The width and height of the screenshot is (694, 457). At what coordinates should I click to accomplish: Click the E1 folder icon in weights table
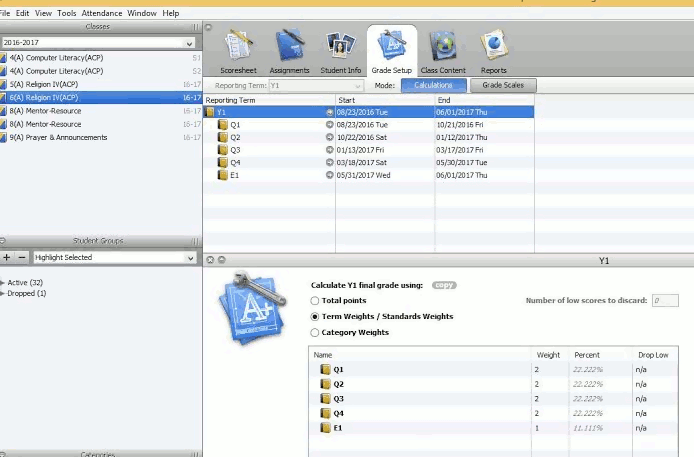[x=325, y=428]
